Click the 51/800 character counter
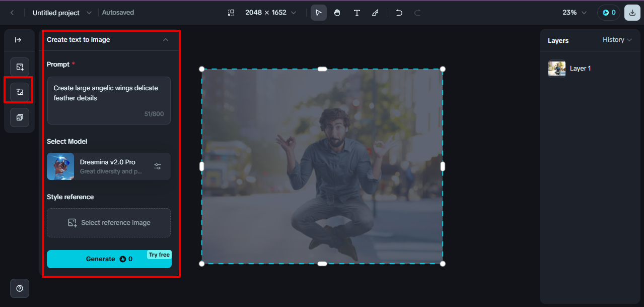Image resolution: width=644 pixels, height=307 pixels. coord(154,114)
